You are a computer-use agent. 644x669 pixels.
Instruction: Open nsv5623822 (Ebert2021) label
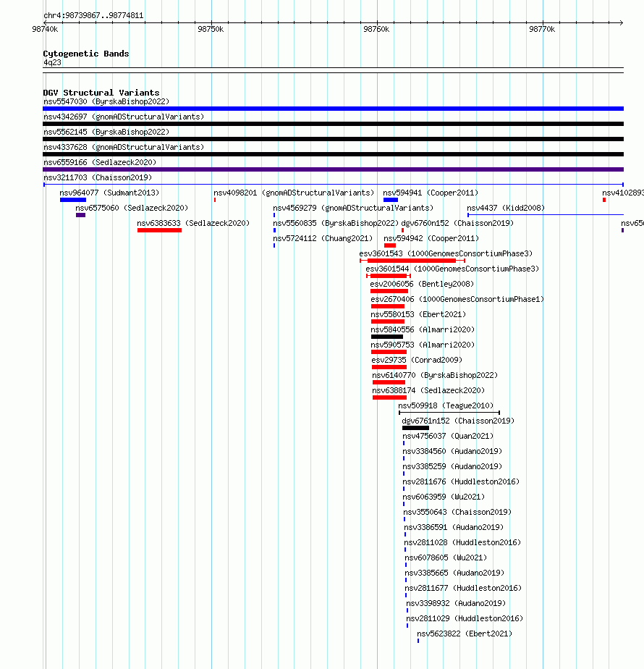pos(465,634)
